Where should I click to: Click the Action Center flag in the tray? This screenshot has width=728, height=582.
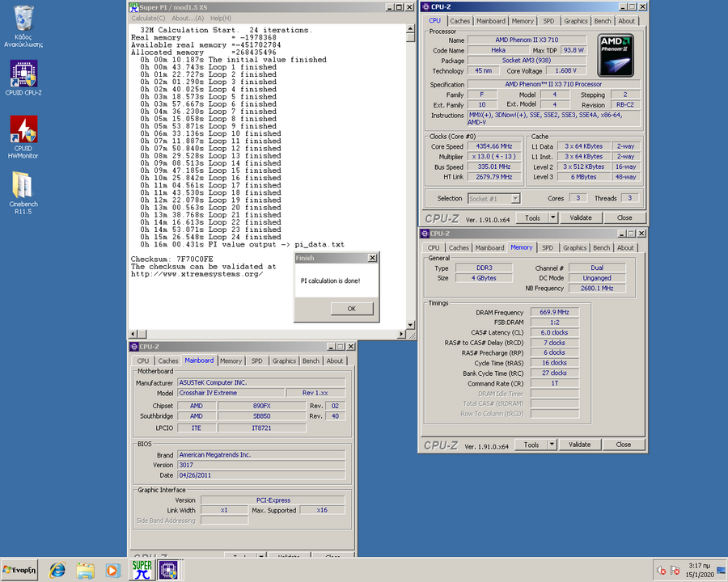pyautogui.click(x=675, y=571)
